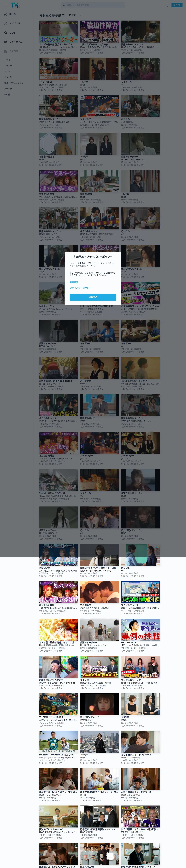Click title 日本一ふつうで美味しい植野食堂
This screenshot has height=868, width=186.
(96, 306)
